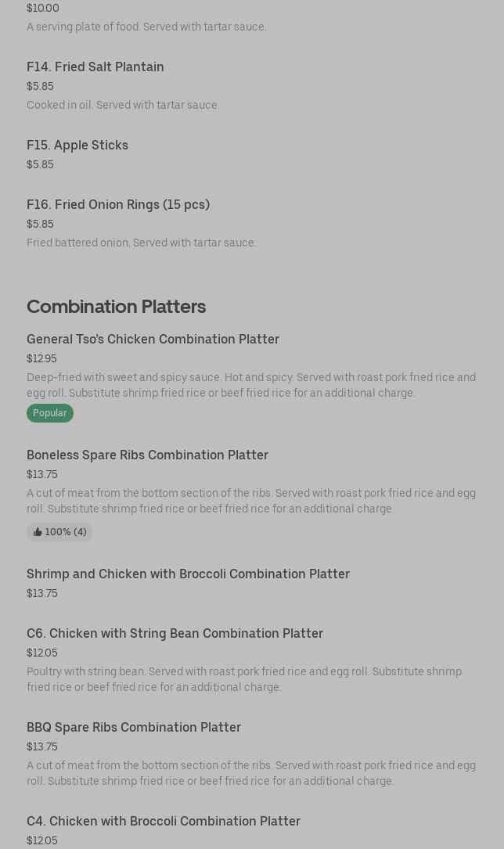Click the "Deep-fried with sweet and spicy sauce" description
504x849 pixels.
click(x=251, y=385)
